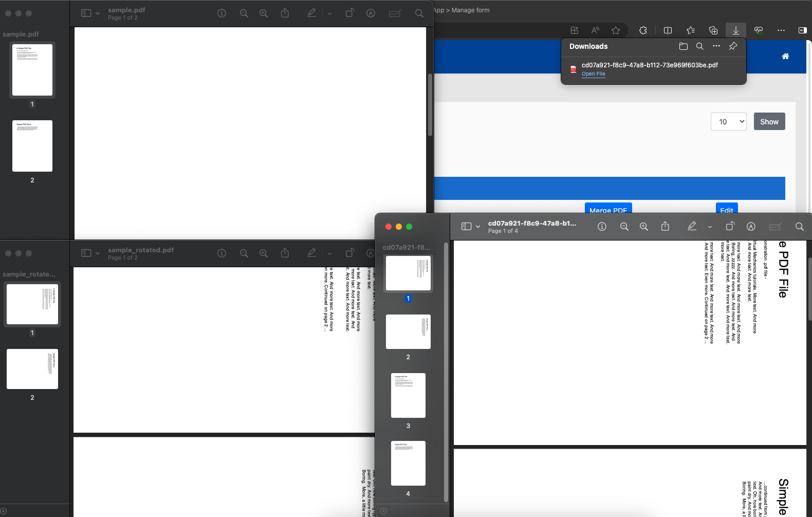Open the inspector info icon in the cd07a921 window

(602, 227)
